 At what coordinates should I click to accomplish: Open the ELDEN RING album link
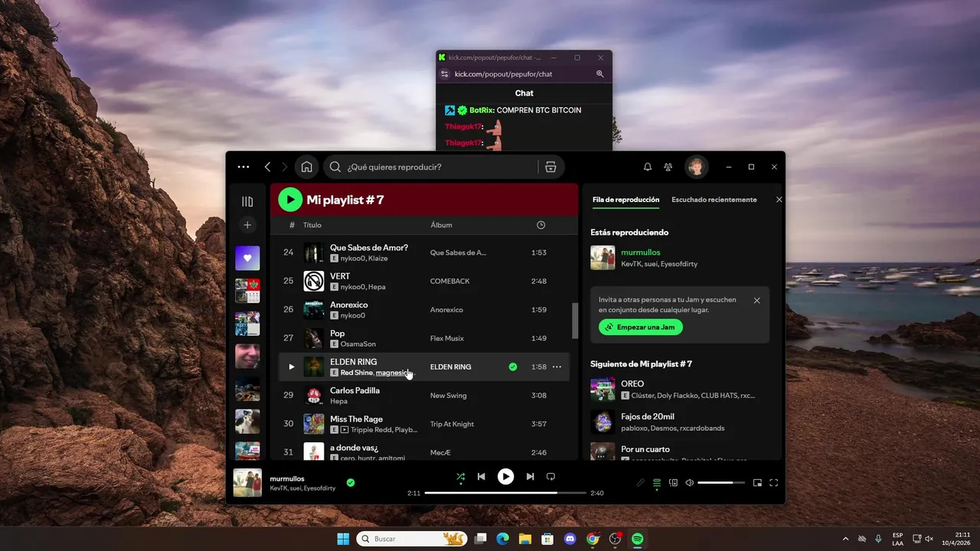tap(451, 367)
